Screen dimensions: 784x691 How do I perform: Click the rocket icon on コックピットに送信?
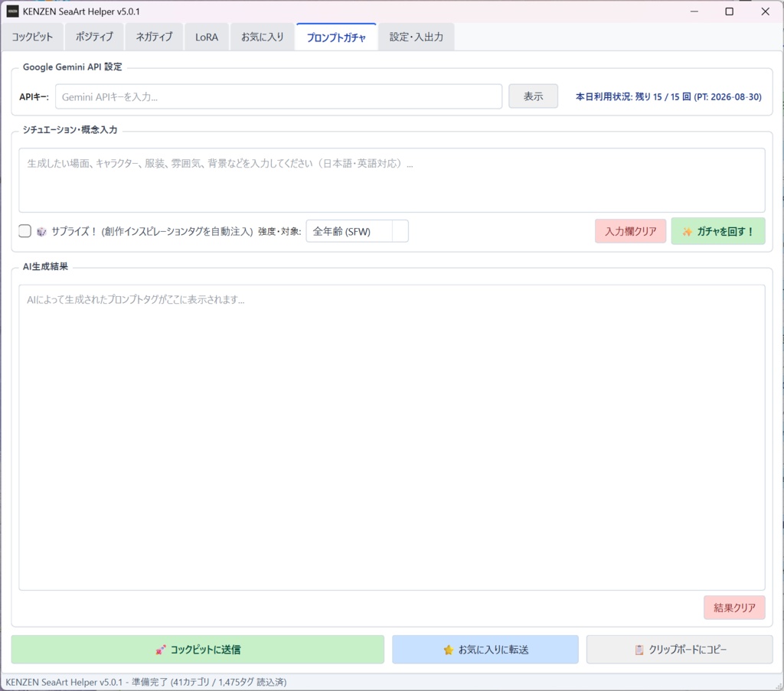[x=161, y=650]
